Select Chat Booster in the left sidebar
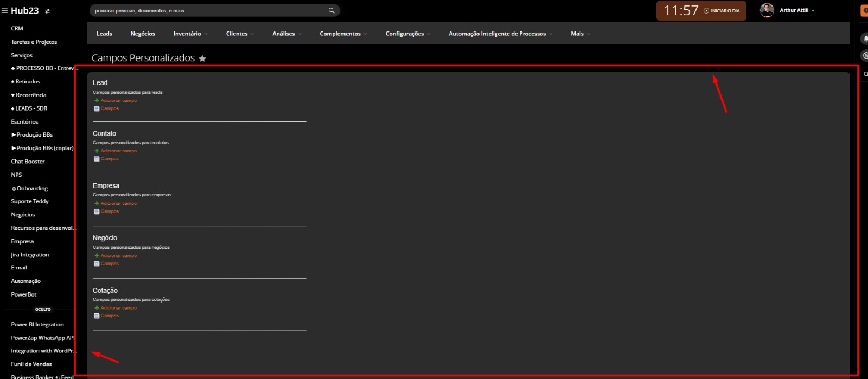868x379 pixels. tap(28, 162)
